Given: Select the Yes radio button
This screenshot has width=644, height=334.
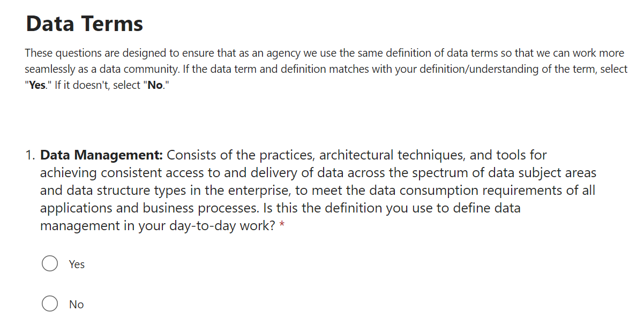Looking at the screenshot, I should [x=50, y=264].
